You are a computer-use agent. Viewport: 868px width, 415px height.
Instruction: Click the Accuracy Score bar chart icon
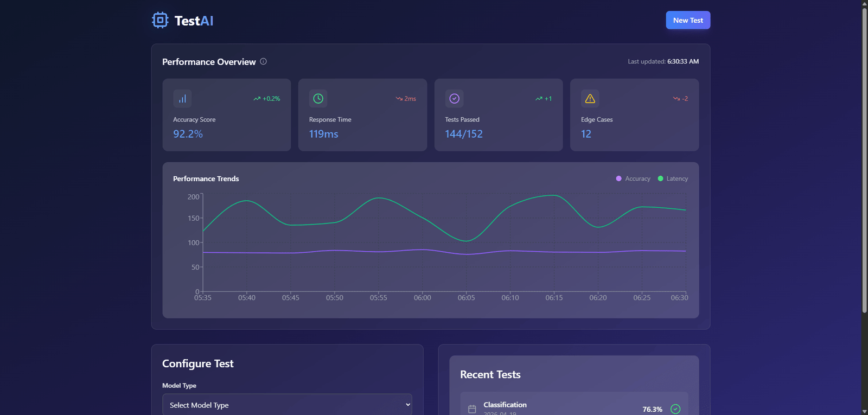182,99
